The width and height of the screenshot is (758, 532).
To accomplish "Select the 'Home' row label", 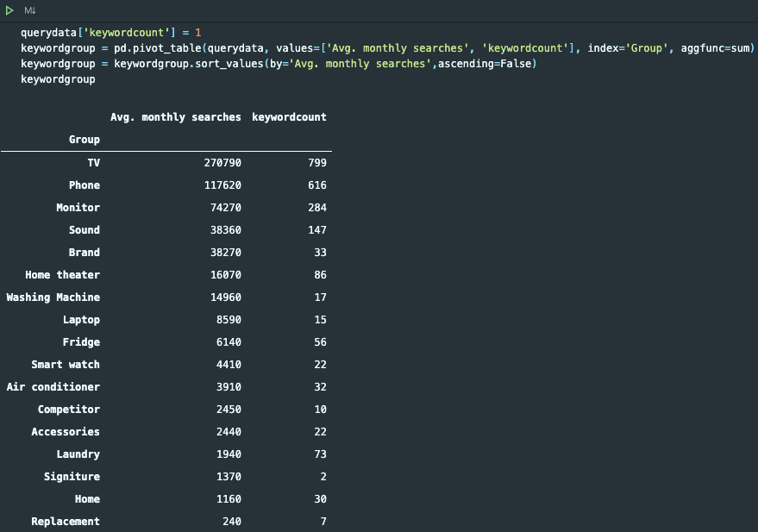I will pos(87,499).
